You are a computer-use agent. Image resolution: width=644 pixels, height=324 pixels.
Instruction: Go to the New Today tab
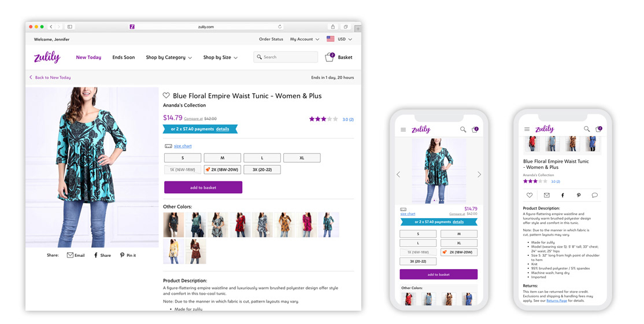tap(88, 57)
